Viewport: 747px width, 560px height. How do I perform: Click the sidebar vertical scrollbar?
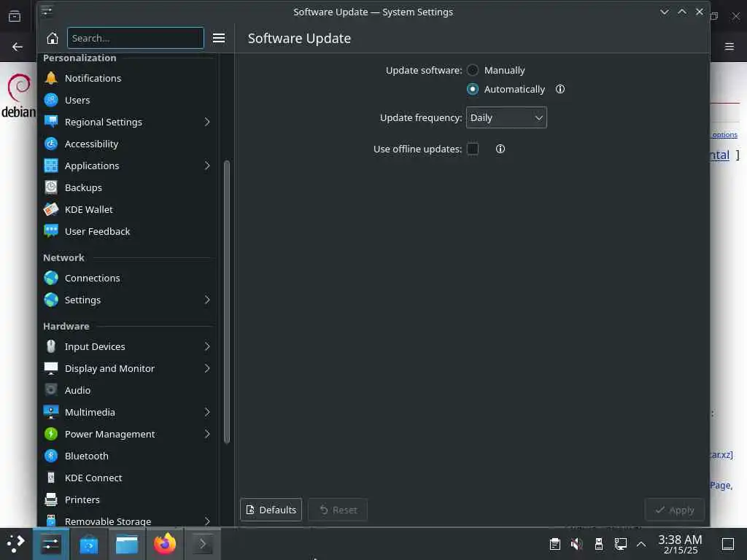pos(227,302)
